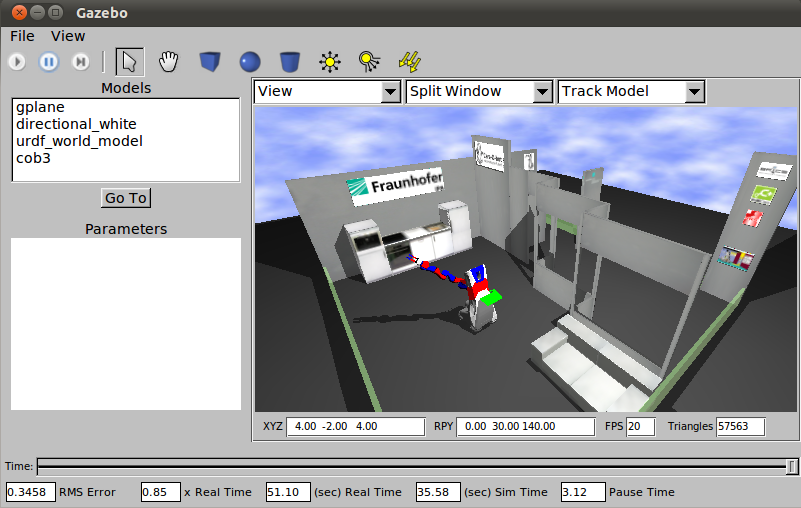Activate the hand manipulation tool
This screenshot has height=508, width=801.
(168, 62)
